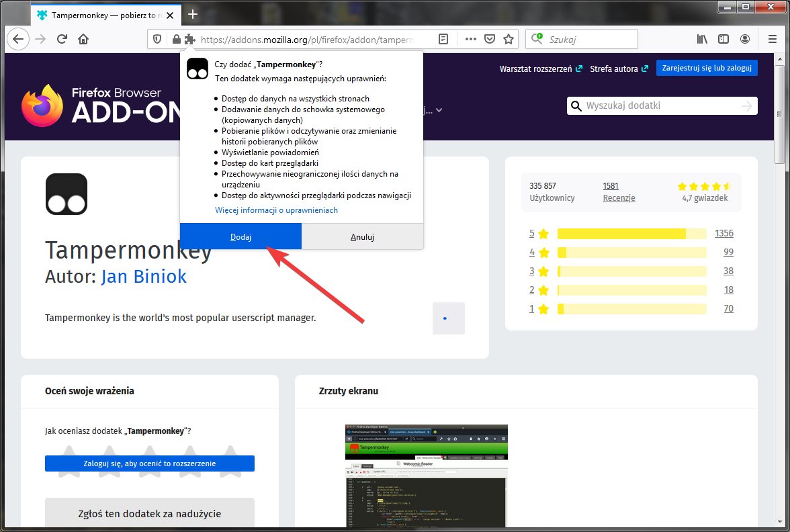Open the Library icon

(x=702, y=39)
